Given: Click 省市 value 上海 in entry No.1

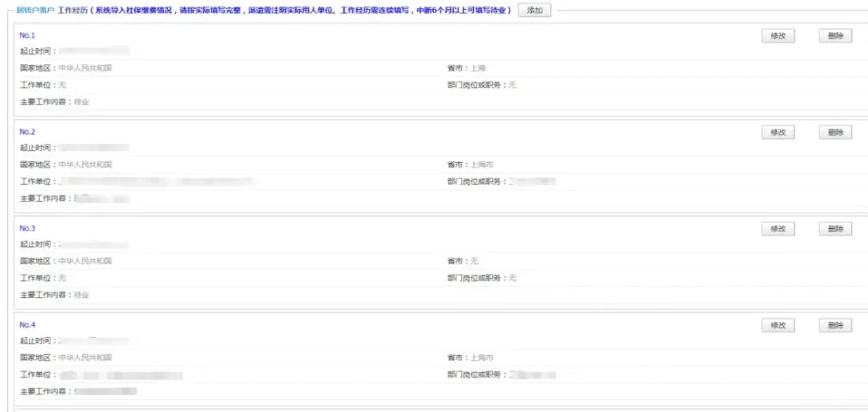Looking at the screenshot, I should [x=477, y=68].
